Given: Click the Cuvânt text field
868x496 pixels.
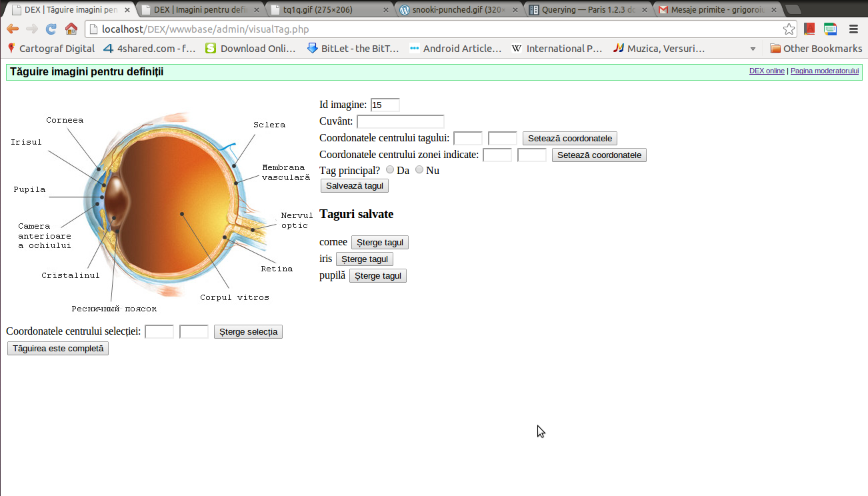Looking at the screenshot, I should click(400, 121).
